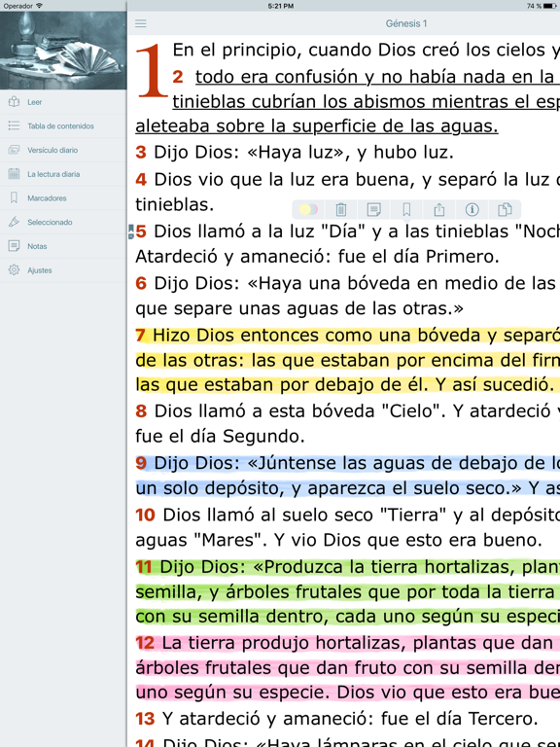The image size is (560, 747).
Task: Tap yellow-highlighted verse 7
Action: tap(348, 360)
